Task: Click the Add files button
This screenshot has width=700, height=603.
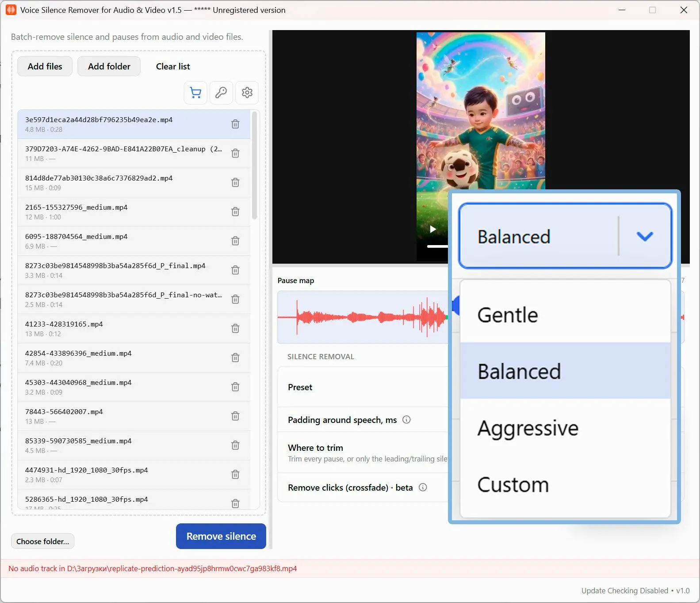Action: click(x=45, y=66)
